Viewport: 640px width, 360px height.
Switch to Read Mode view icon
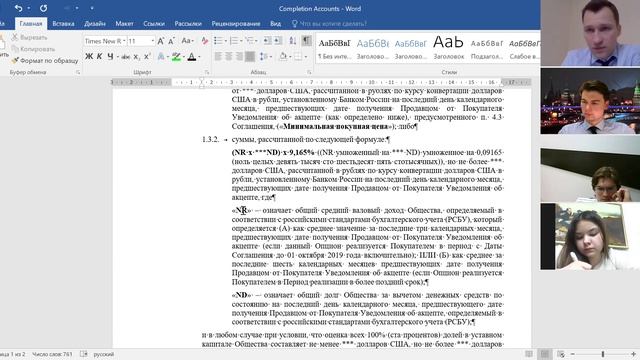[x=529, y=354]
